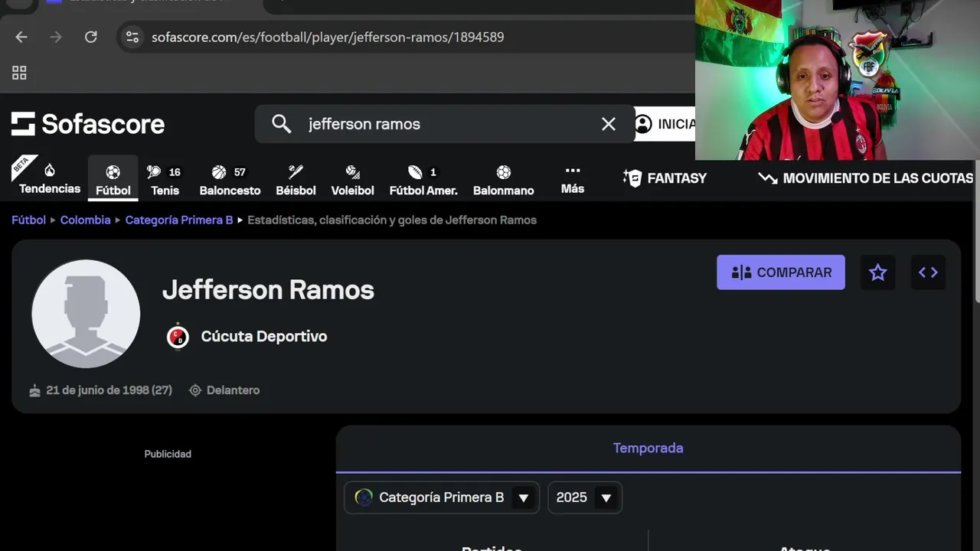This screenshot has height=551, width=980.
Task: Select the Temporada tab
Action: coord(648,448)
